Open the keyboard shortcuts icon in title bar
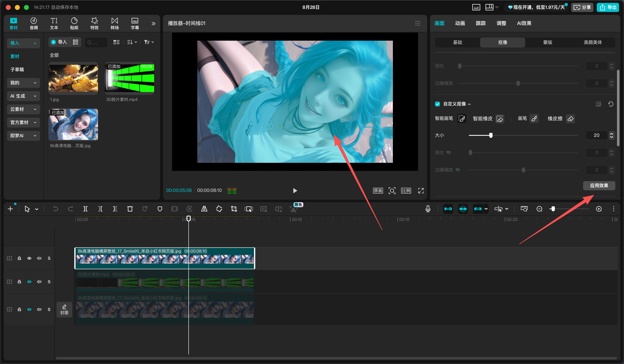 click(476, 7)
